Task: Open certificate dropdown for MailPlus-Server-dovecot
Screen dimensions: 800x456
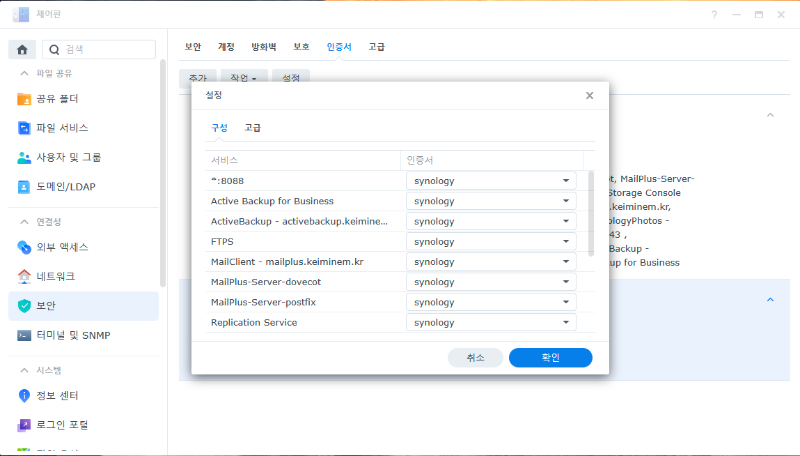Action: pos(491,282)
